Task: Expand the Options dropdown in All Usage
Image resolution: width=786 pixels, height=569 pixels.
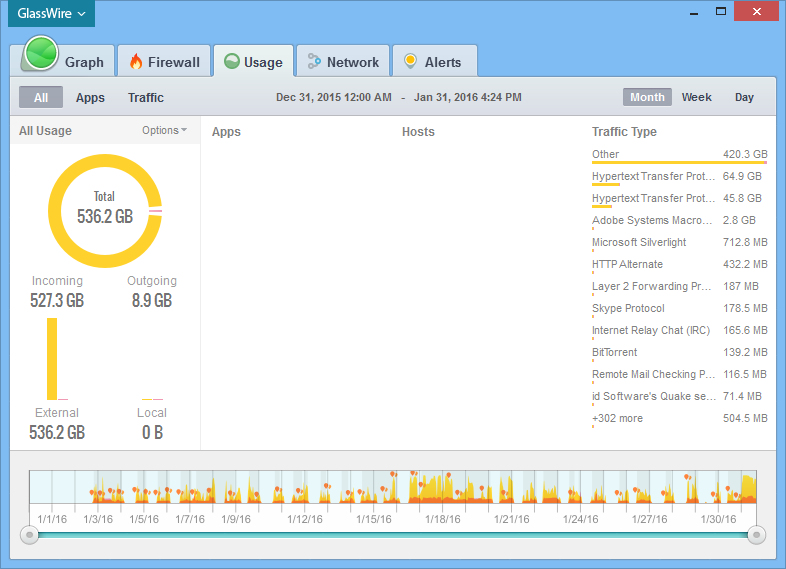Action: [x=164, y=130]
